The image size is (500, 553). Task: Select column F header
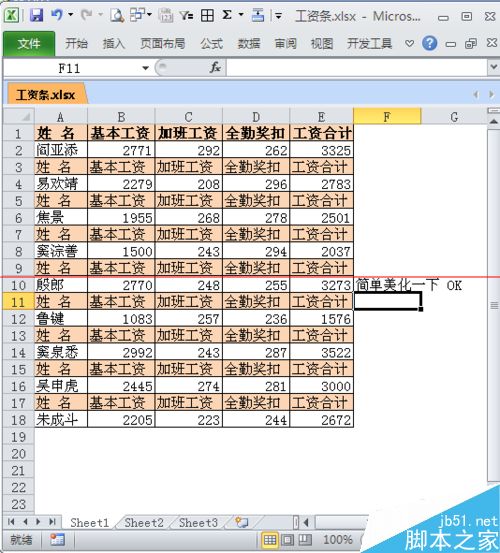(x=387, y=117)
